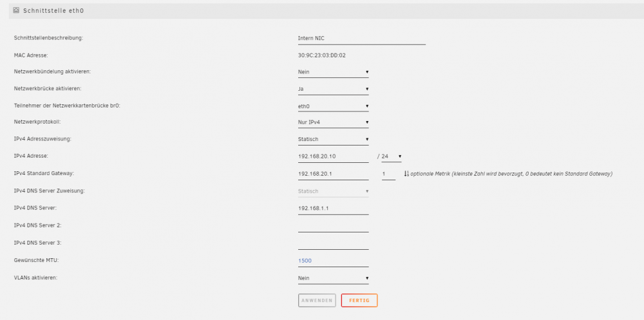Open IPv4 DNS Server Zuweisung dropdown
This screenshot has width=644, height=320.
(334, 191)
